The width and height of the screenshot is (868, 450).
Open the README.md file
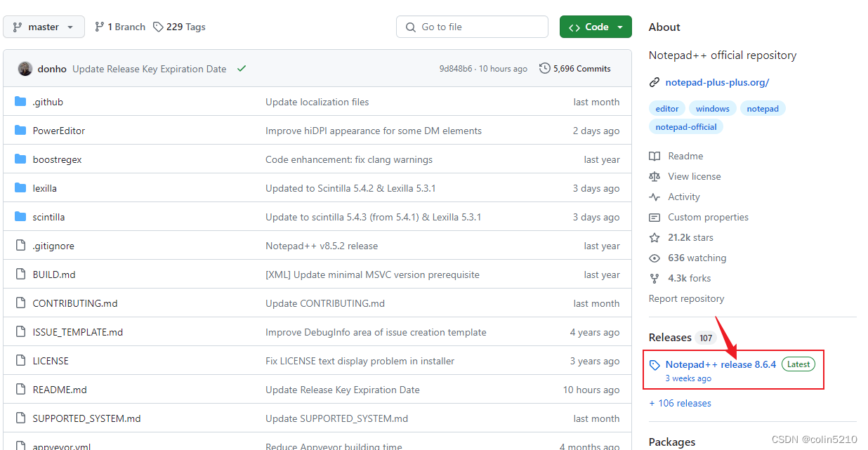(60, 390)
